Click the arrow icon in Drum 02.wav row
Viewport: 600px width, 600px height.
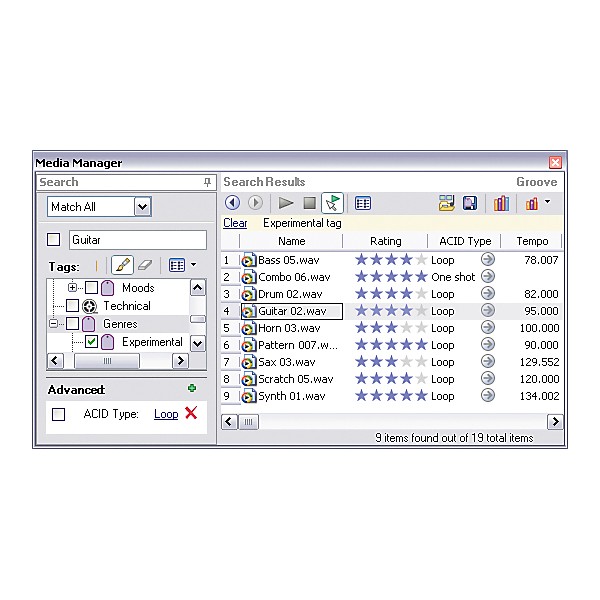(488, 293)
